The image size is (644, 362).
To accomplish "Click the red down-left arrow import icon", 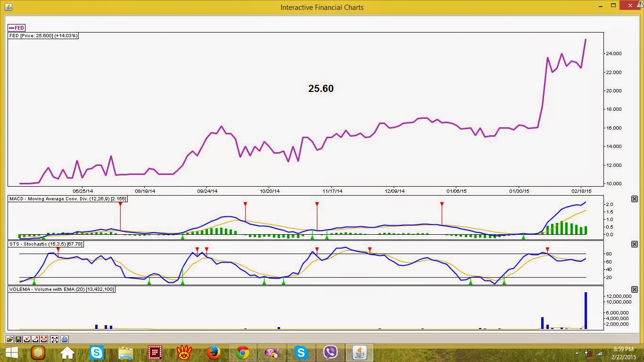I will [x=27, y=339].
